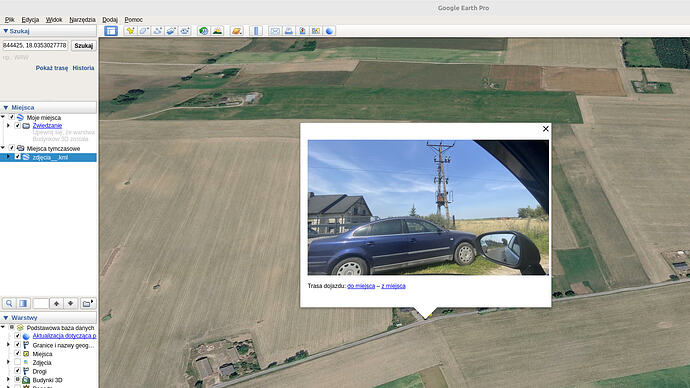The height and width of the screenshot is (388, 690).
Task: Expand the Budynki 3D layer node
Action: click(8, 380)
